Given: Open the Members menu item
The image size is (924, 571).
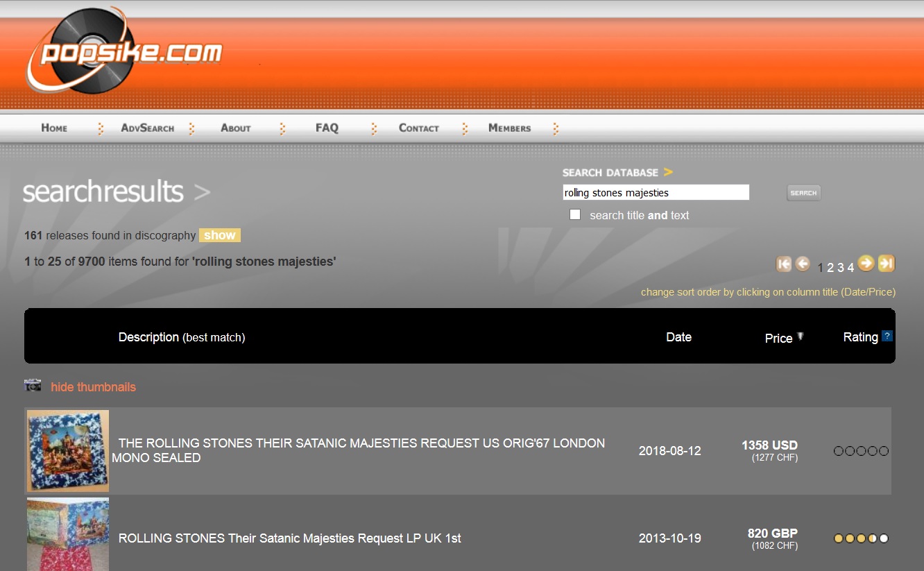Looking at the screenshot, I should (x=510, y=128).
